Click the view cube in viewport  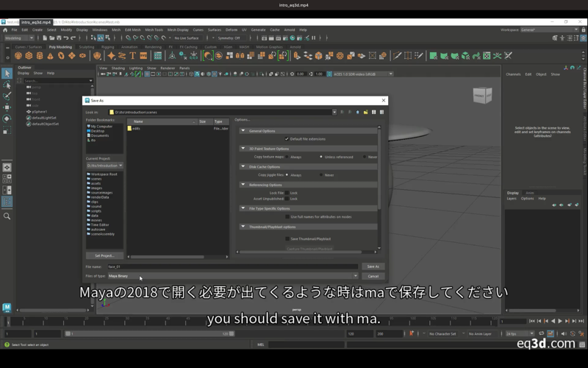482,94
